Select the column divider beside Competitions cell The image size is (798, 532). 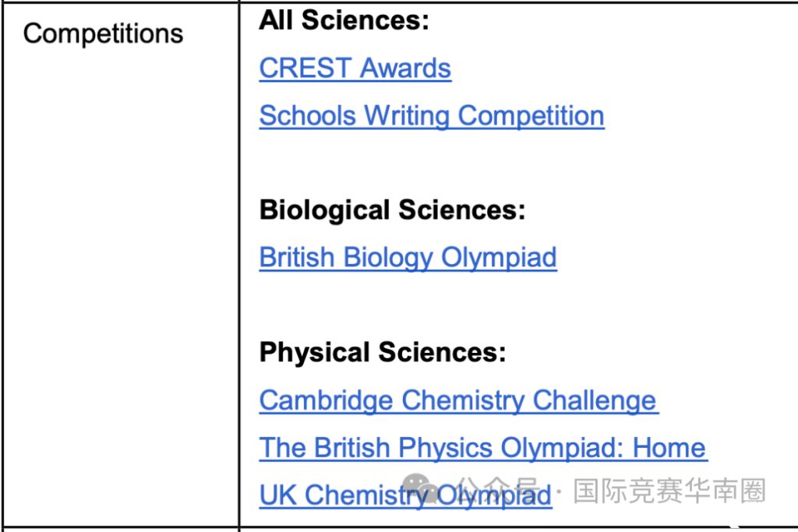click(239, 265)
